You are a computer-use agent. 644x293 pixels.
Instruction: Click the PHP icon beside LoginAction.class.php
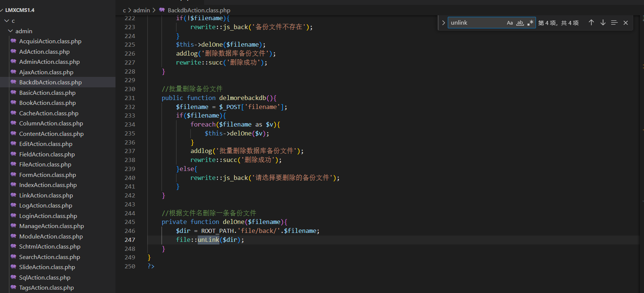[x=13, y=215]
